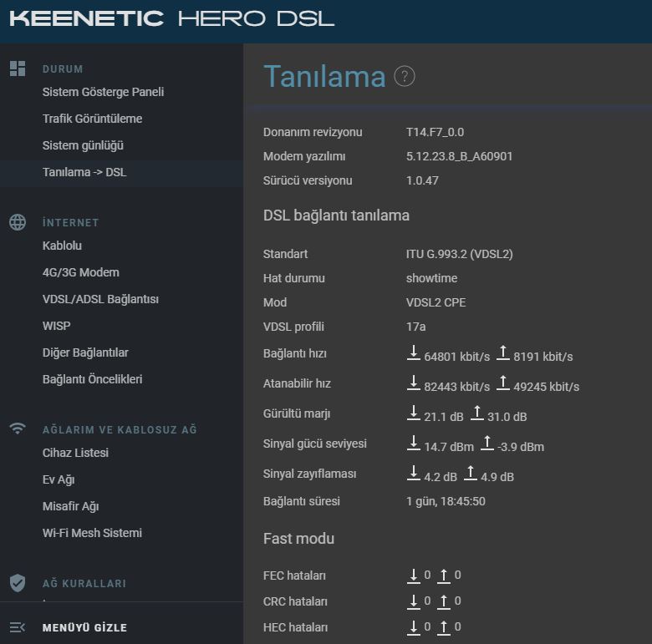Image resolution: width=652 pixels, height=644 pixels.
Task: Click the KEENETIC logo
Action: click(86, 18)
